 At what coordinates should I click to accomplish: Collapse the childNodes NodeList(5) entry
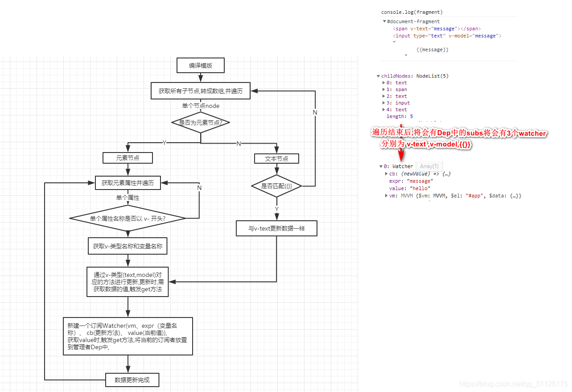tap(379, 76)
